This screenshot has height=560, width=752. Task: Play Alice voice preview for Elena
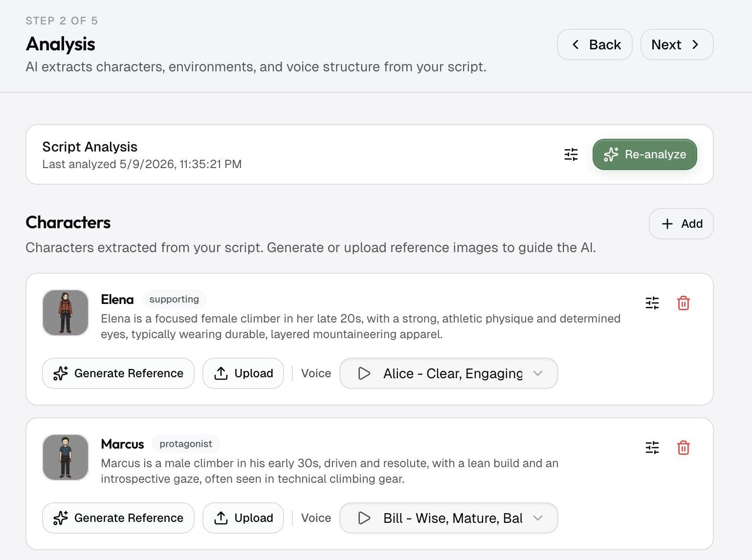(364, 373)
